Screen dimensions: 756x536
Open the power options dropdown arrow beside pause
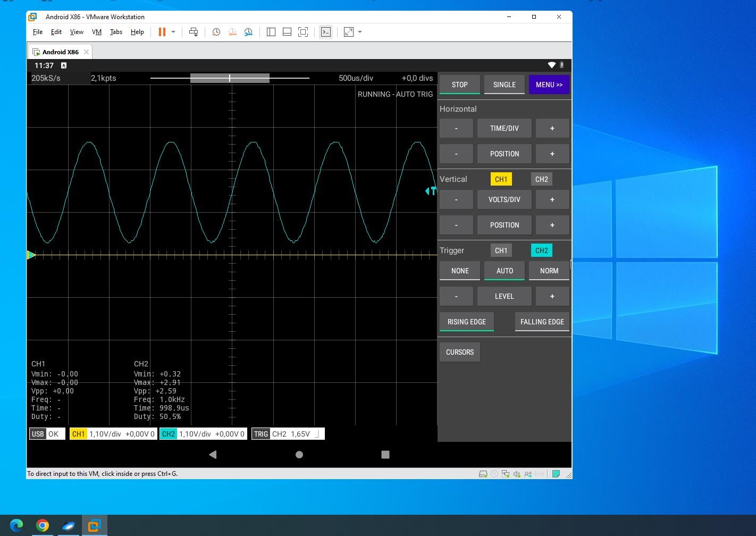tap(173, 32)
